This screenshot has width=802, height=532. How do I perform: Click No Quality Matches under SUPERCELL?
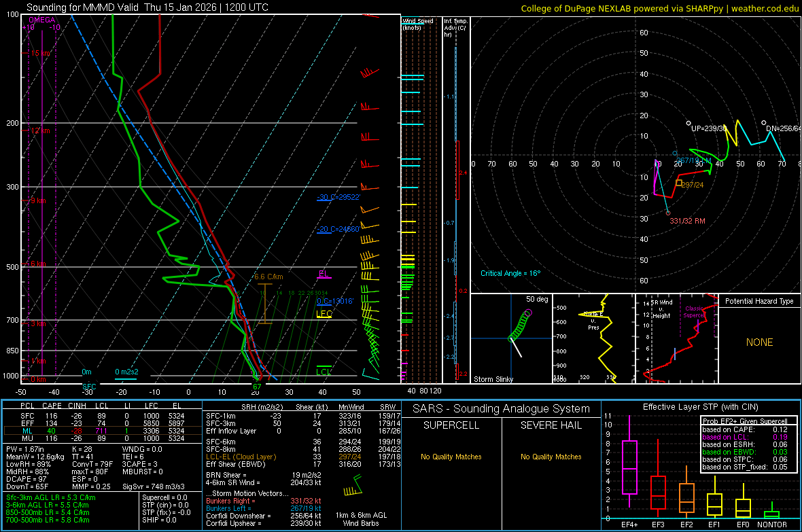tap(451, 457)
